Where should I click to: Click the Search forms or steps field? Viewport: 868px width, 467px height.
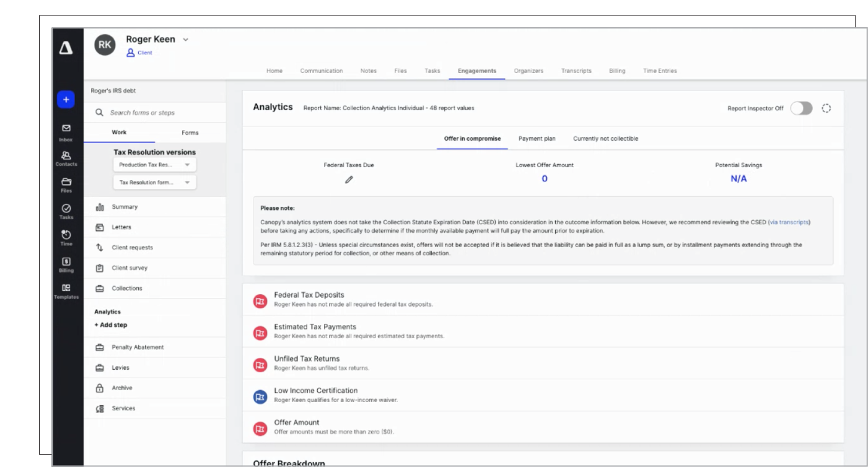[x=155, y=113]
